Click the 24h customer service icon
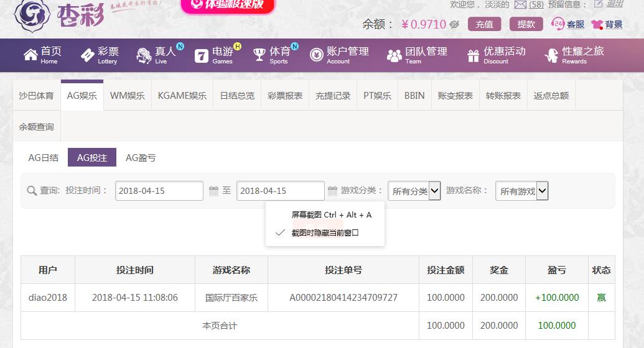 point(558,24)
